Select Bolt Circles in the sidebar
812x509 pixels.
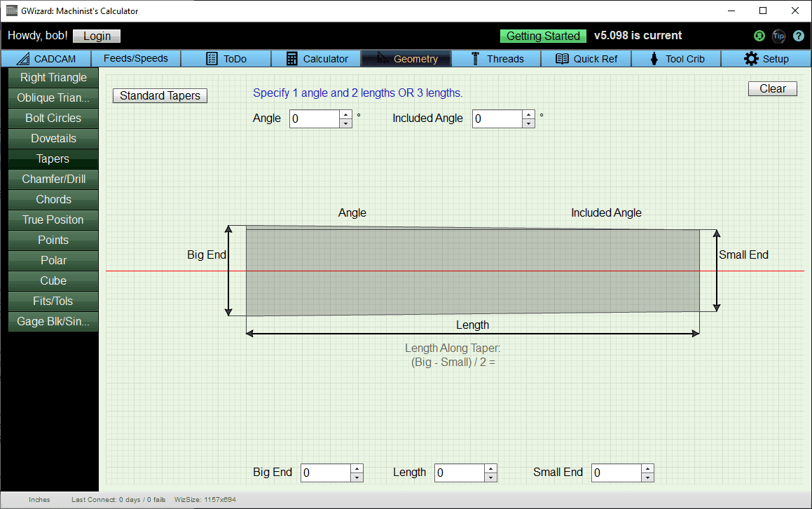53,118
